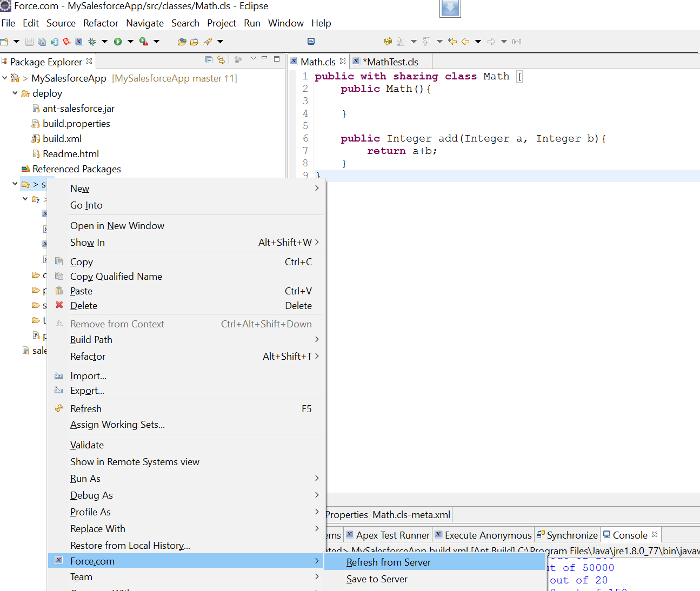Choose Validate from context menu
Image resolution: width=700 pixels, height=591 pixels.
tap(186, 445)
